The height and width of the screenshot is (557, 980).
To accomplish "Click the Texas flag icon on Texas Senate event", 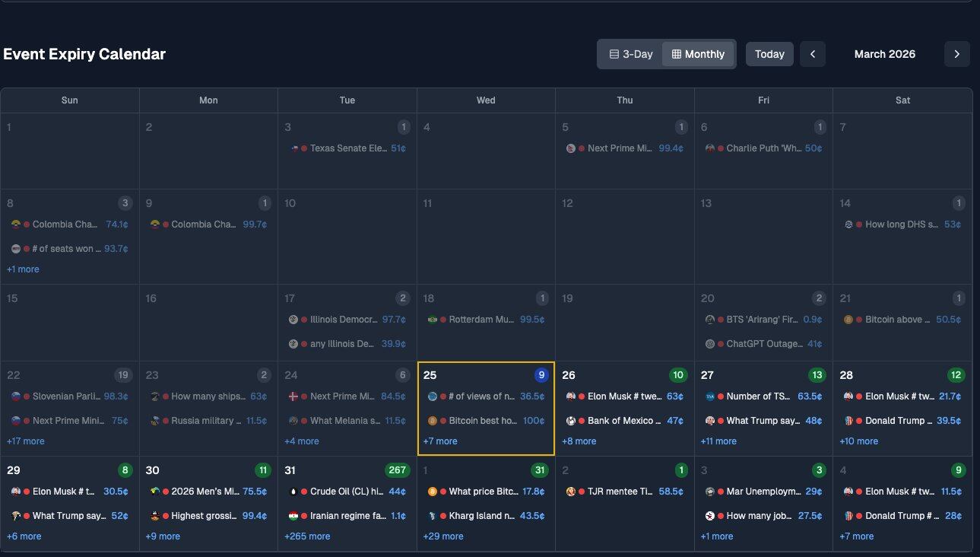I will [293, 148].
